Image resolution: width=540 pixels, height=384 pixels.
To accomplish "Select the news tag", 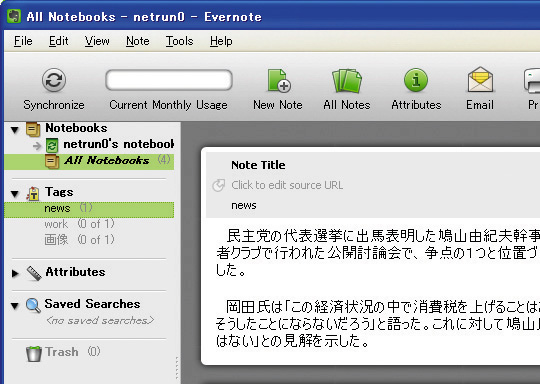I will point(89,210).
